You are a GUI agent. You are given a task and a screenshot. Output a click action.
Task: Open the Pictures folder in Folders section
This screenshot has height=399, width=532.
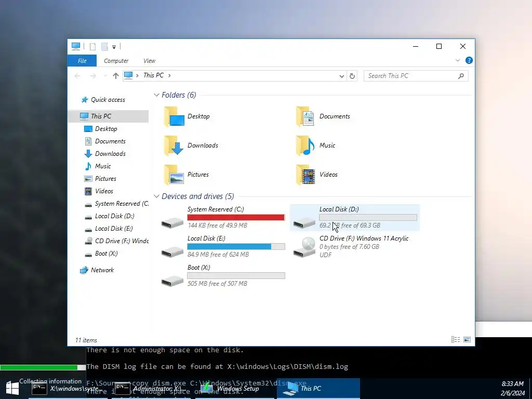(187, 175)
